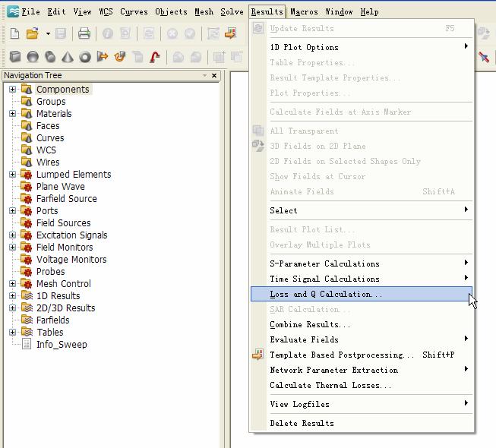This screenshot has height=448, width=496.
Task: Close the Navigation Tree panel
Action: (x=214, y=76)
